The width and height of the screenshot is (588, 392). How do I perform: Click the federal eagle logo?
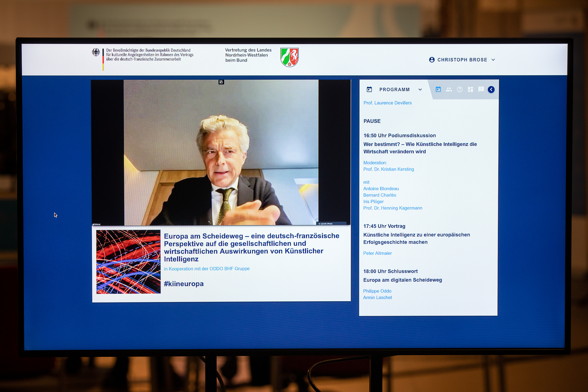pos(96,53)
